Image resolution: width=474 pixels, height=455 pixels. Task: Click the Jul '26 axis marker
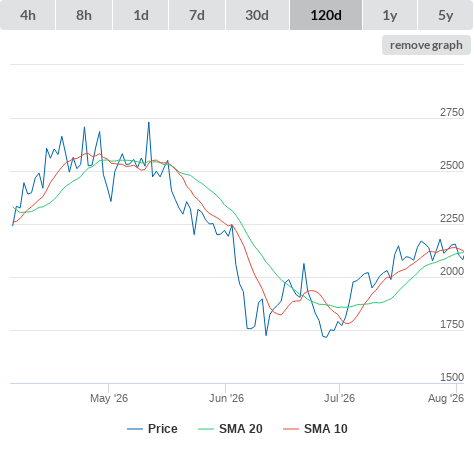click(x=339, y=398)
